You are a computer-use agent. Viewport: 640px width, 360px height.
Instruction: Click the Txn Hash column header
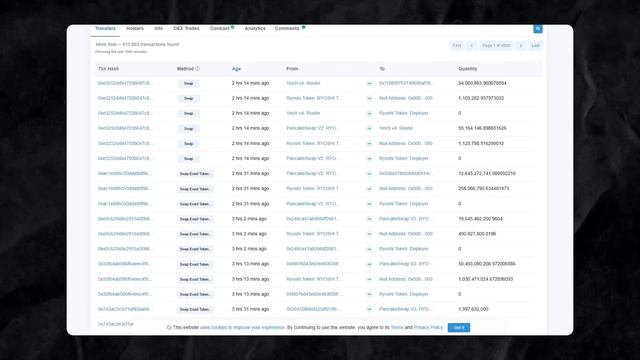pyautogui.click(x=109, y=69)
